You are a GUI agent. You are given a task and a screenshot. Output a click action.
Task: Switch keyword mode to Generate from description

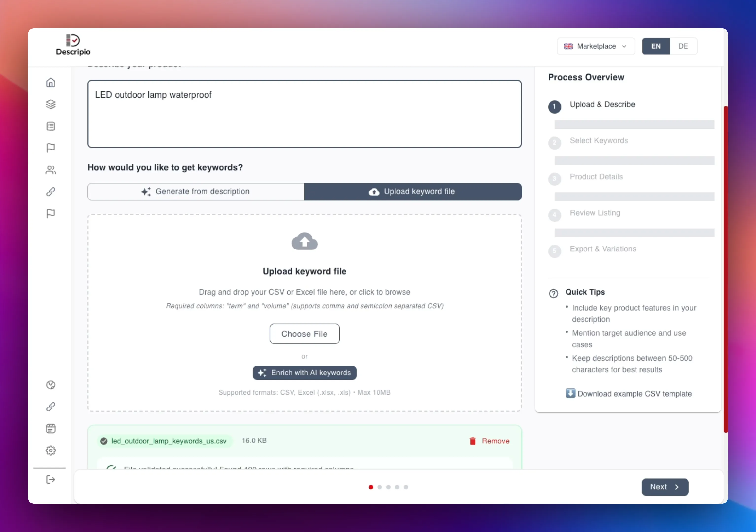point(196,192)
